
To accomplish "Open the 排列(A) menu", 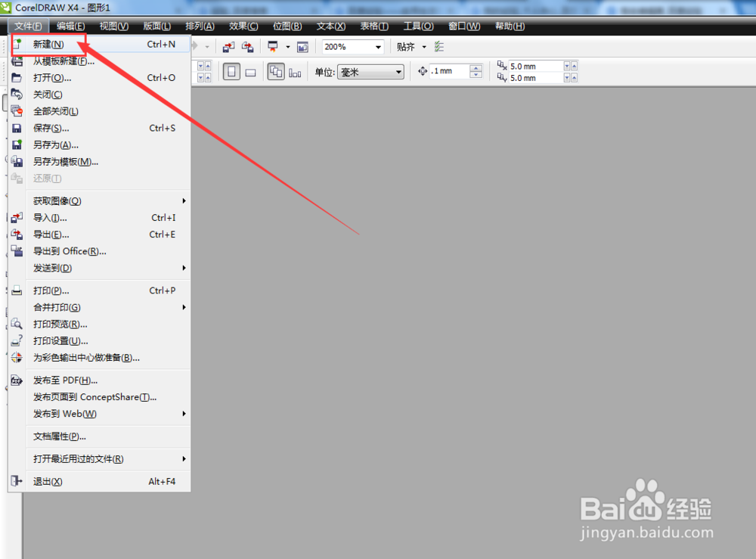I will click(x=200, y=26).
